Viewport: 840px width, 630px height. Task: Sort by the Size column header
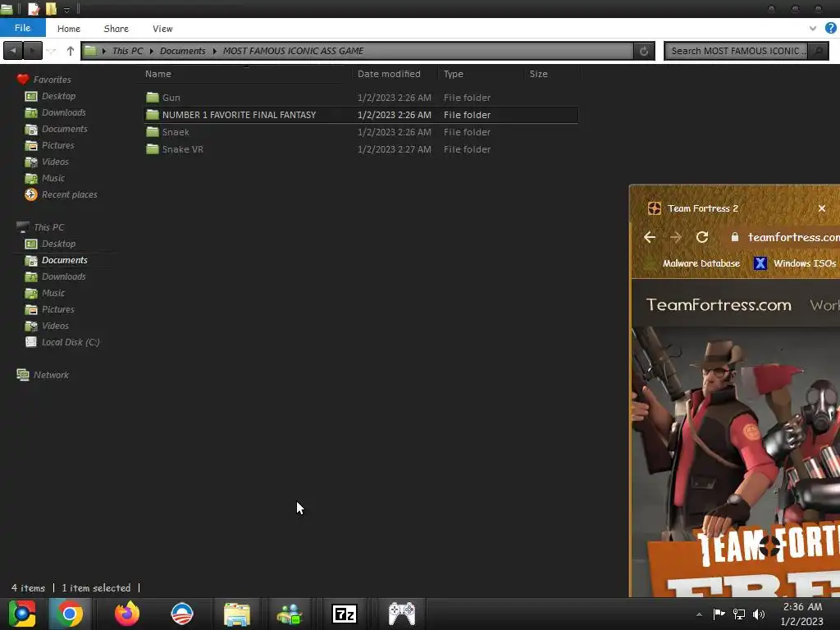538,74
